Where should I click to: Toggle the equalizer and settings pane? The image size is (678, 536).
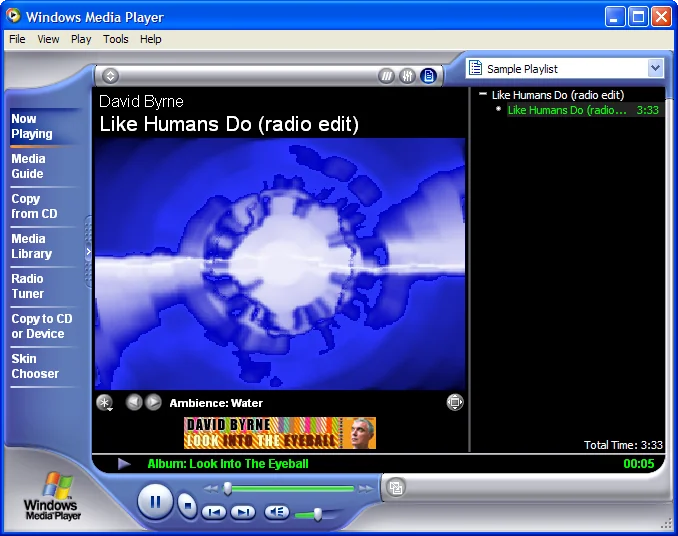pos(407,77)
